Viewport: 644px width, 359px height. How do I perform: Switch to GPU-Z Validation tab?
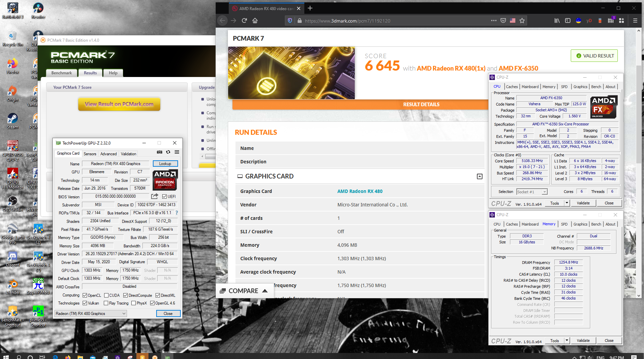coord(129,154)
